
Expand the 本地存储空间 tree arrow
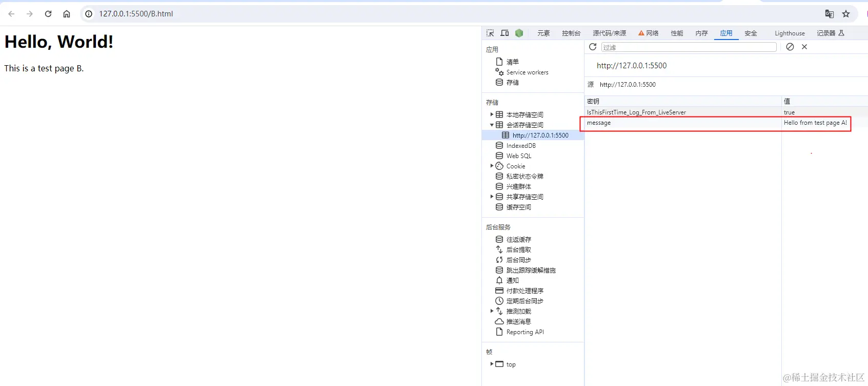492,114
